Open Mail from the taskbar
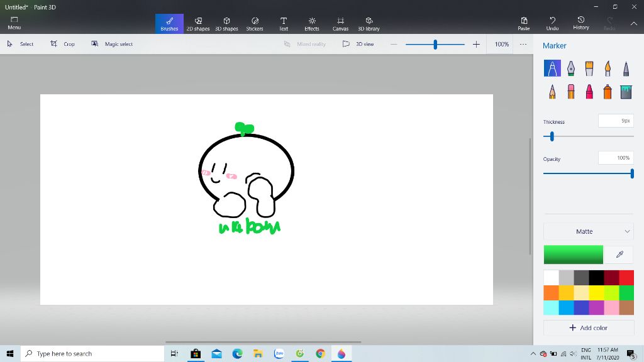This screenshot has width=644, height=362. tap(216, 353)
